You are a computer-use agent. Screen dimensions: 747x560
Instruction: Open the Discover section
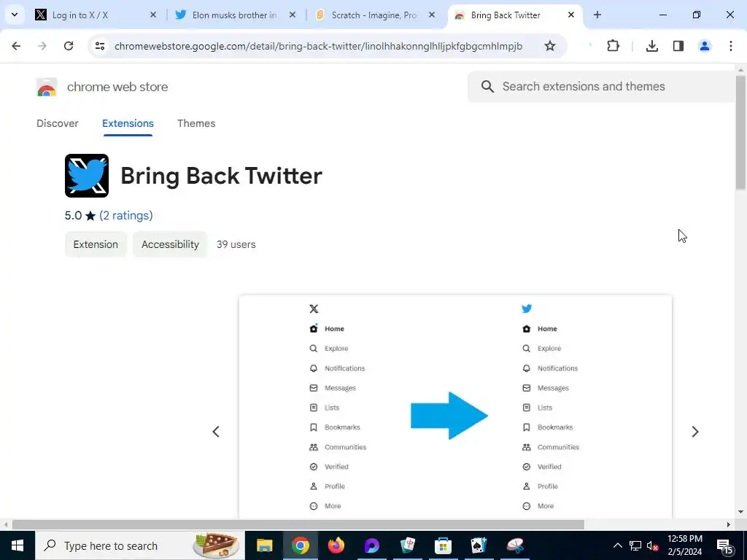pyautogui.click(x=58, y=123)
